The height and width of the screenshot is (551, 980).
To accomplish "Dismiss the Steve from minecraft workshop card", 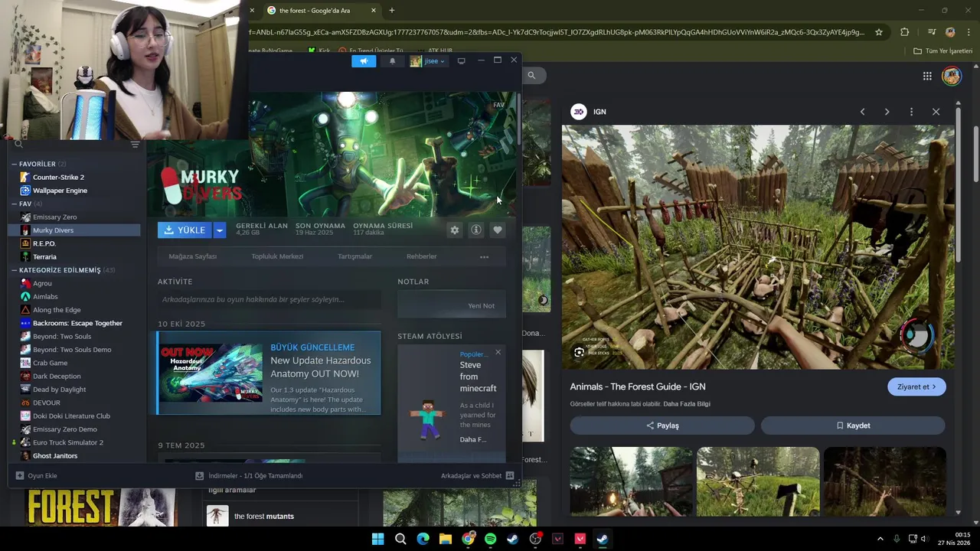I will (x=498, y=352).
